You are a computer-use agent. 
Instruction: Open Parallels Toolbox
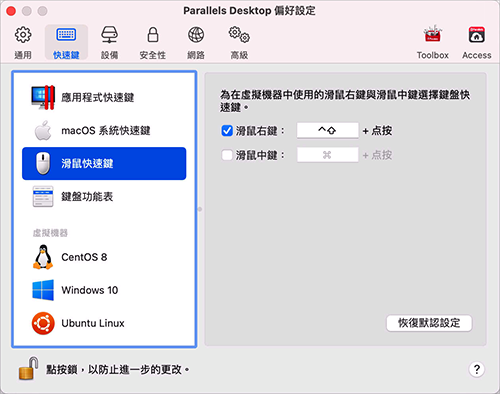coord(433,42)
